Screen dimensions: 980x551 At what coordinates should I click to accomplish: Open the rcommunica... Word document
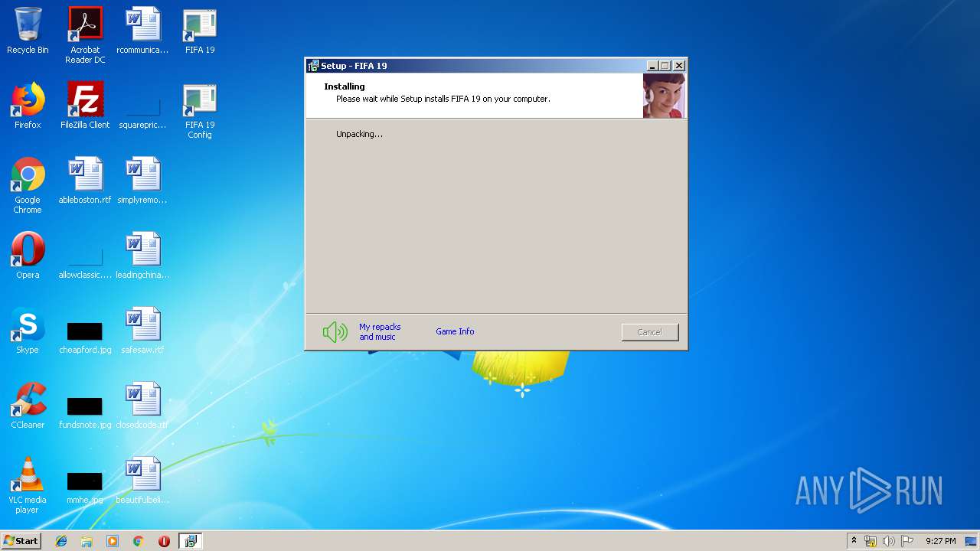coord(142,31)
